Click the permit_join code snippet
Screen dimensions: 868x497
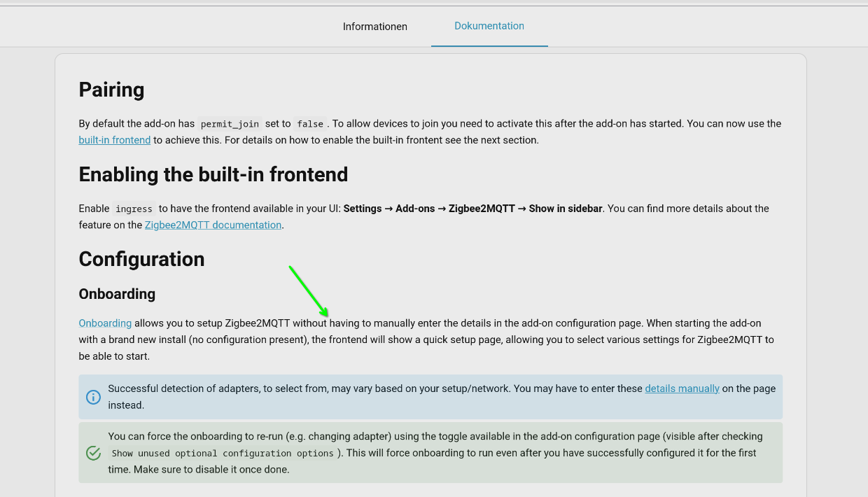(x=230, y=124)
